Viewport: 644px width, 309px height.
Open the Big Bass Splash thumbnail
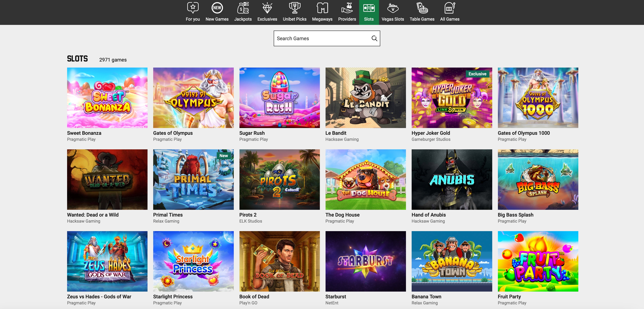click(x=538, y=180)
